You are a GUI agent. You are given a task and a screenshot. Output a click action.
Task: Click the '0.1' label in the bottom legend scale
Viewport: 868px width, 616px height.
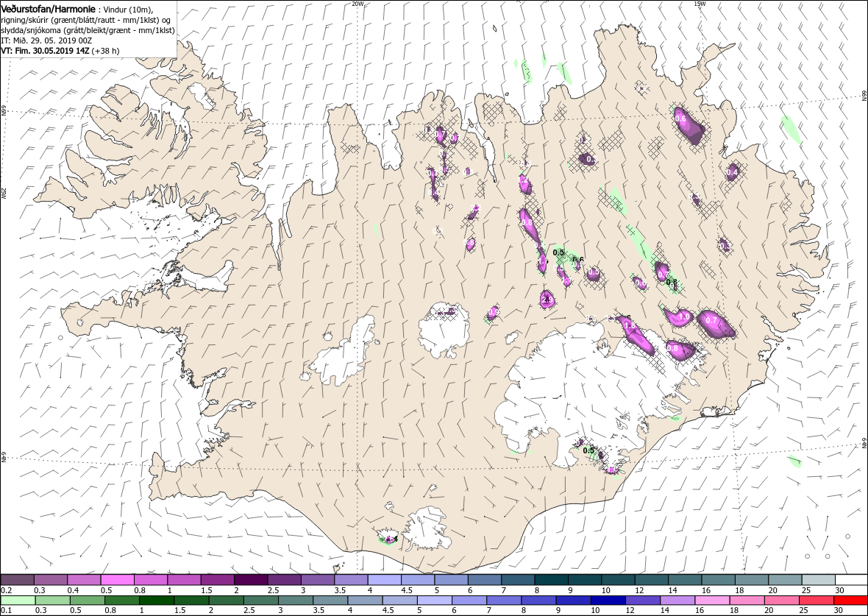[x=7, y=610]
